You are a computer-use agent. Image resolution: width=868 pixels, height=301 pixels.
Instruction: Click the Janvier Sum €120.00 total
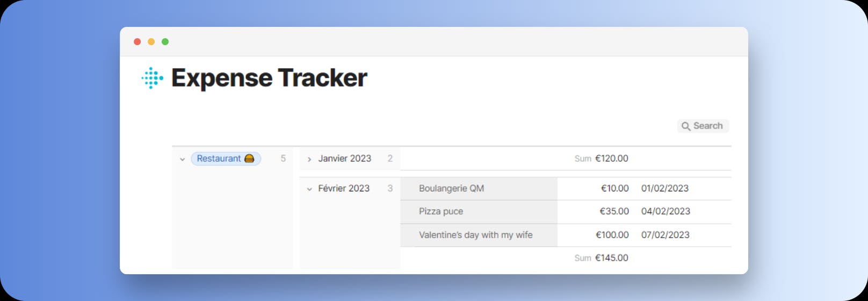coord(611,159)
